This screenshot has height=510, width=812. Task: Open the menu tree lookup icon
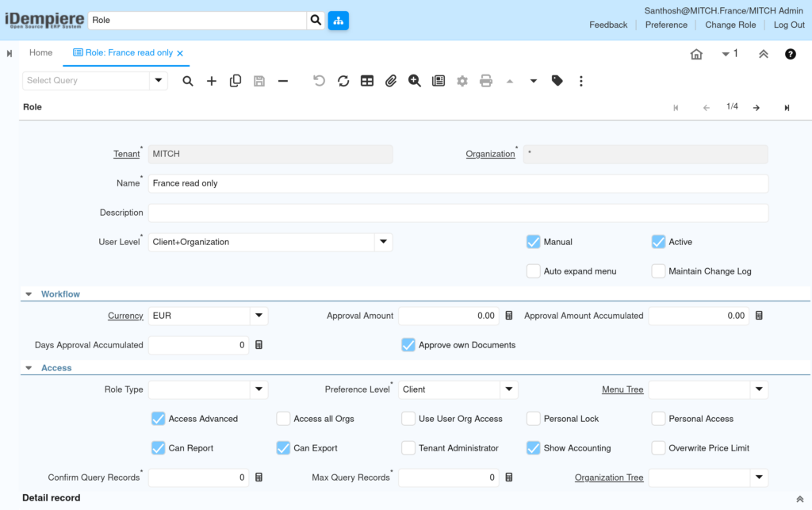pos(338,20)
